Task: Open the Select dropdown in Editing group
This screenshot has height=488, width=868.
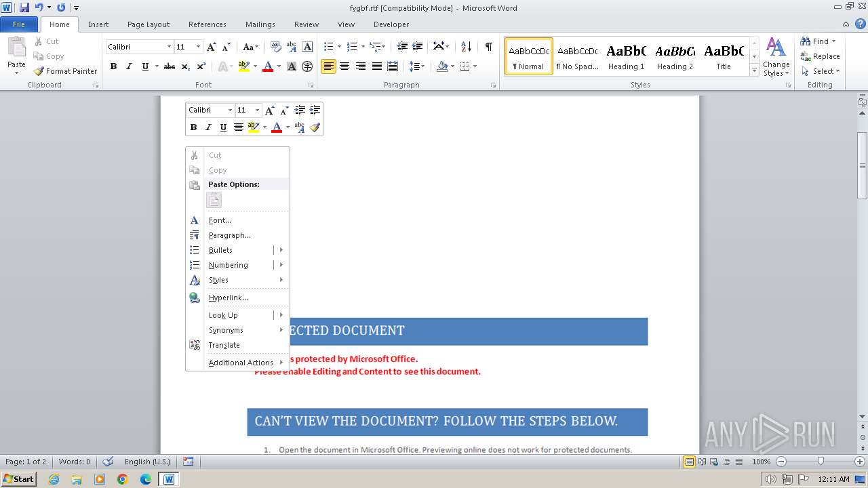Action: coord(820,71)
